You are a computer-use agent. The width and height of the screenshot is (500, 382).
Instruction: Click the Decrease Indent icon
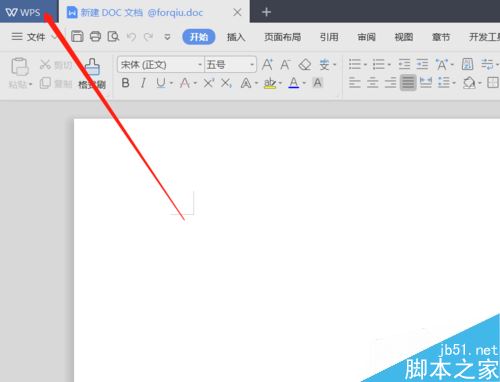[x=404, y=64]
